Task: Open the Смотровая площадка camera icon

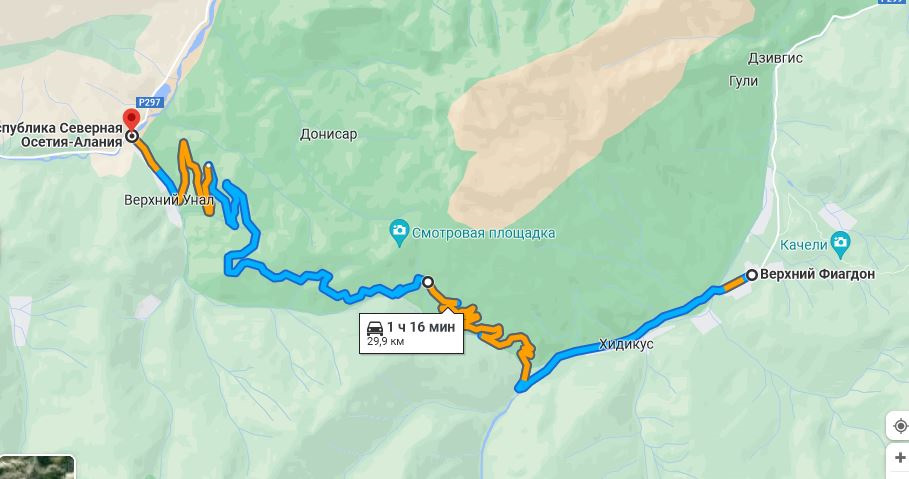Action: [399, 230]
